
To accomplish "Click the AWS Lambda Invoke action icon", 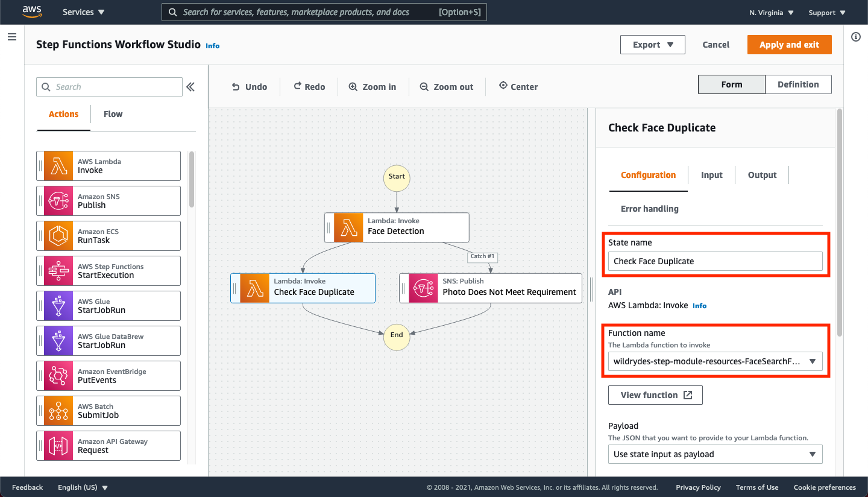I will click(58, 166).
